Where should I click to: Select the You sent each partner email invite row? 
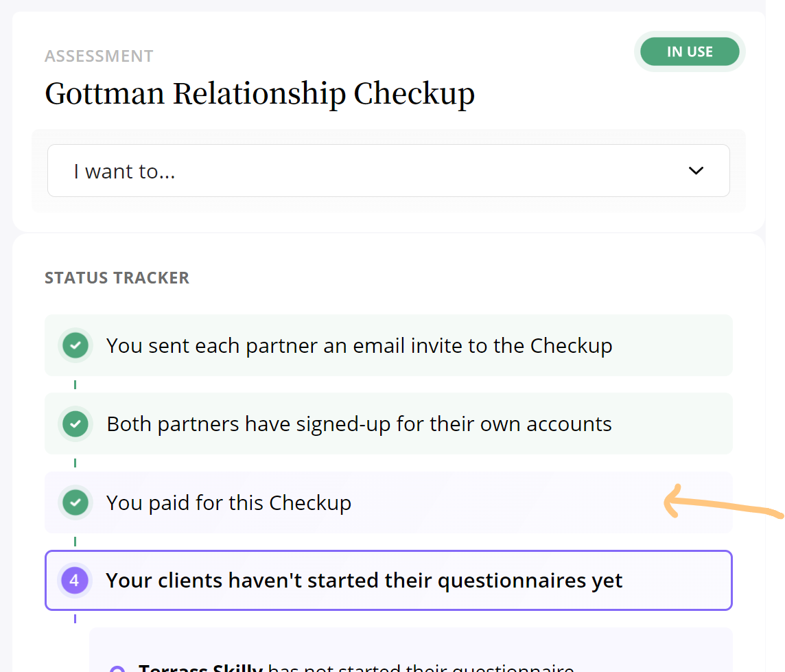388,345
